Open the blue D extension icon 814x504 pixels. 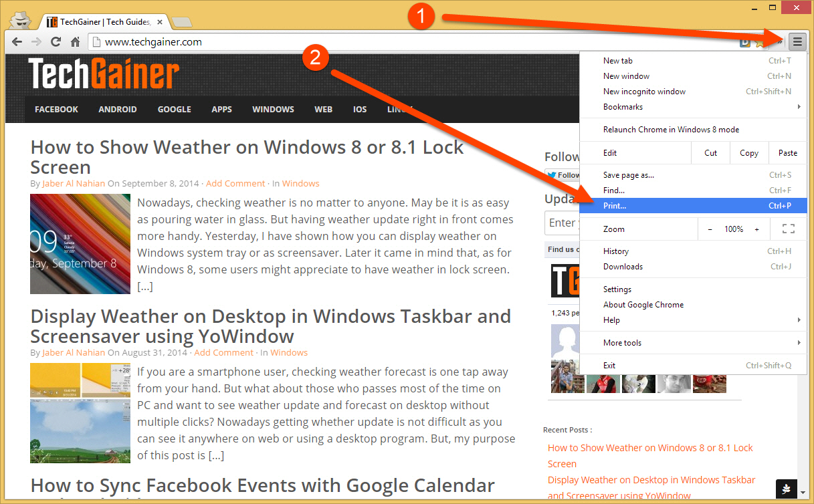pyautogui.click(x=745, y=41)
